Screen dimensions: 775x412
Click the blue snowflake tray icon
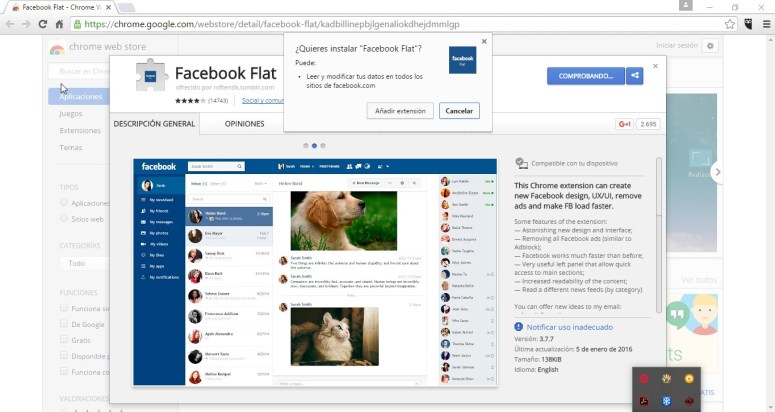(667, 401)
